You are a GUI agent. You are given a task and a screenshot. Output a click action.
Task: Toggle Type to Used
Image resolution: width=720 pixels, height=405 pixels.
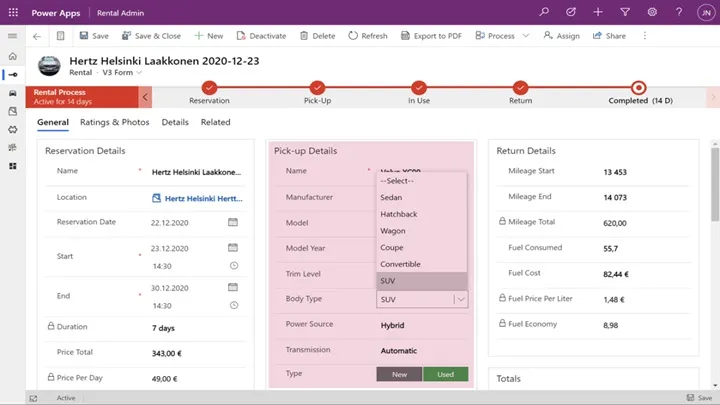445,374
